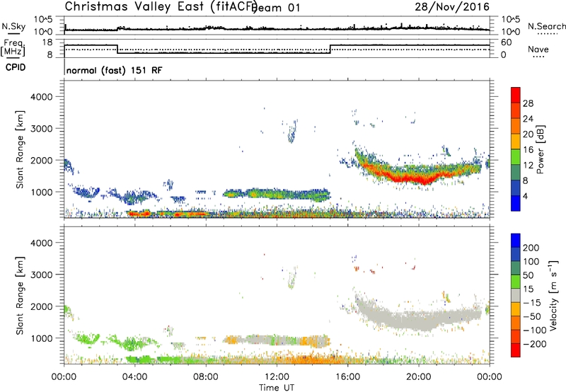Click the '200' value on Velocity scale
Screen dimensions: 566x392
531,248
